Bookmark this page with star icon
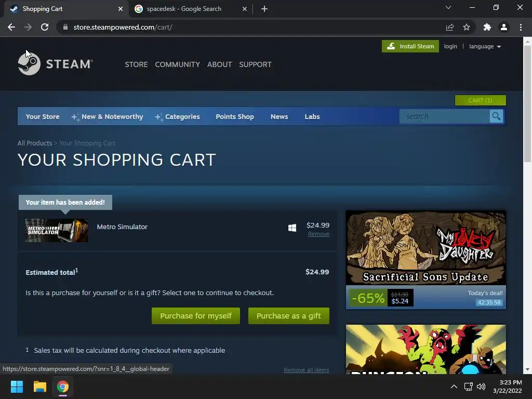Screen dimensions: 532x399 [467, 27]
